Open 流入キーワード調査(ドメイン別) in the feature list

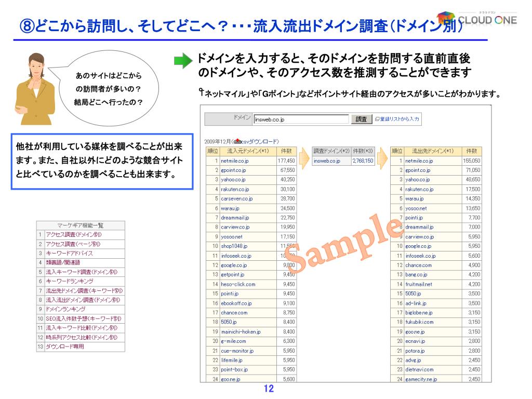(82, 272)
